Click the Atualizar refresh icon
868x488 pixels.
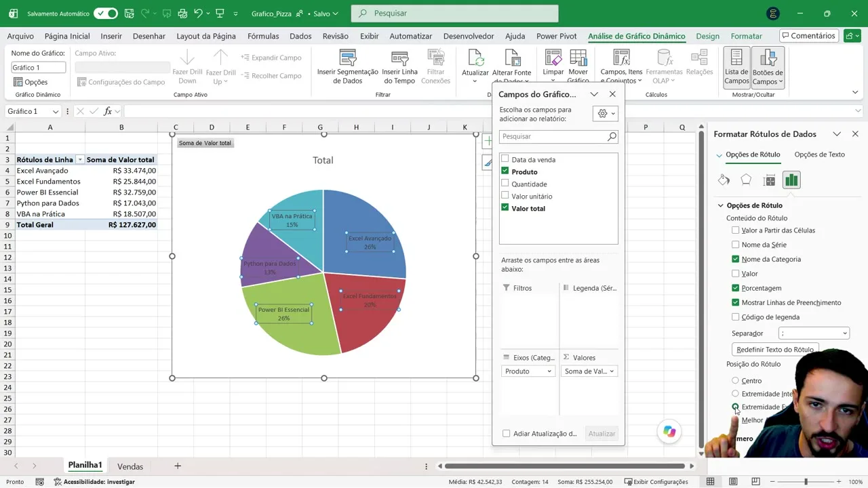(x=475, y=58)
